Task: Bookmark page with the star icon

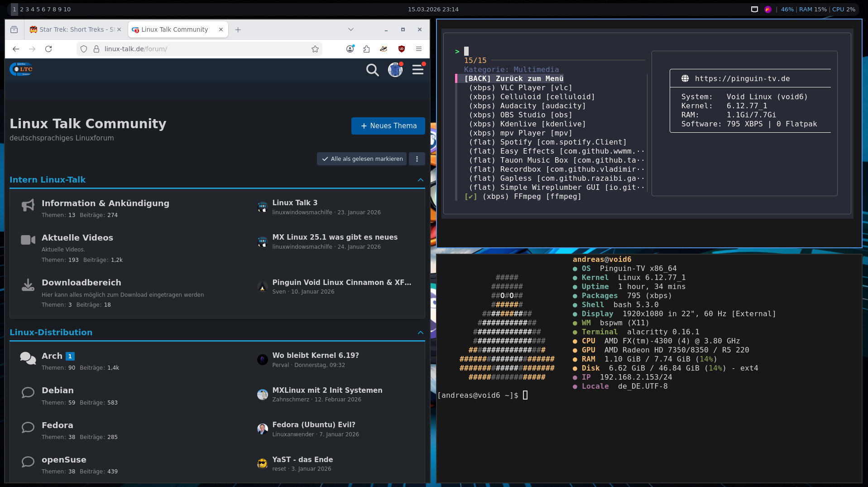Action: (315, 49)
